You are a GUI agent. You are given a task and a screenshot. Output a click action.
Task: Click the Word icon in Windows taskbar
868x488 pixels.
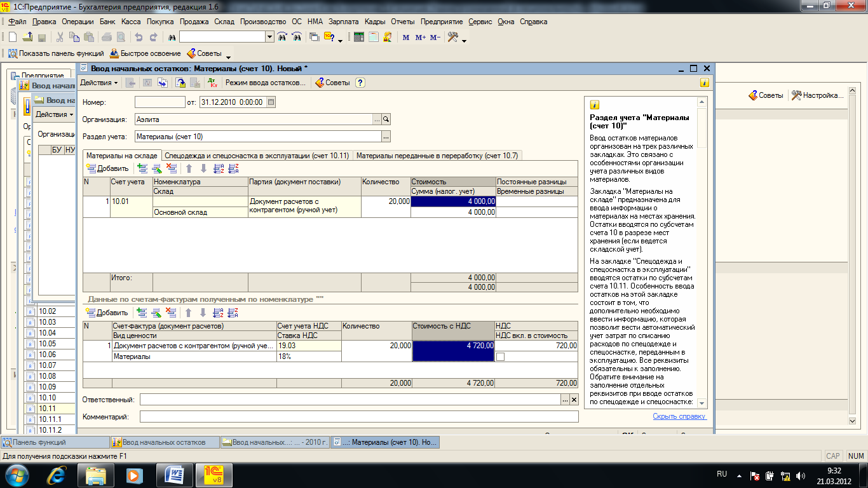click(x=174, y=475)
